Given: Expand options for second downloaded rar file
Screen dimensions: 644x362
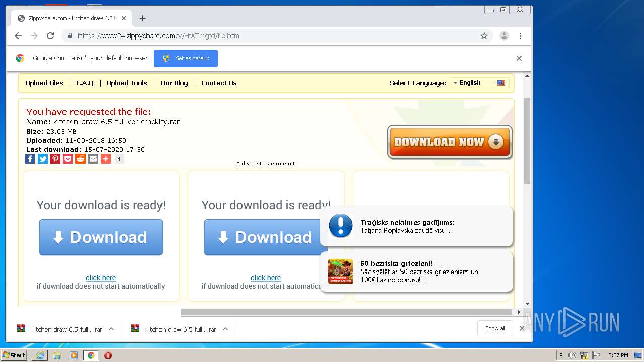Looking at the screenshot, I should click(225, 329).
